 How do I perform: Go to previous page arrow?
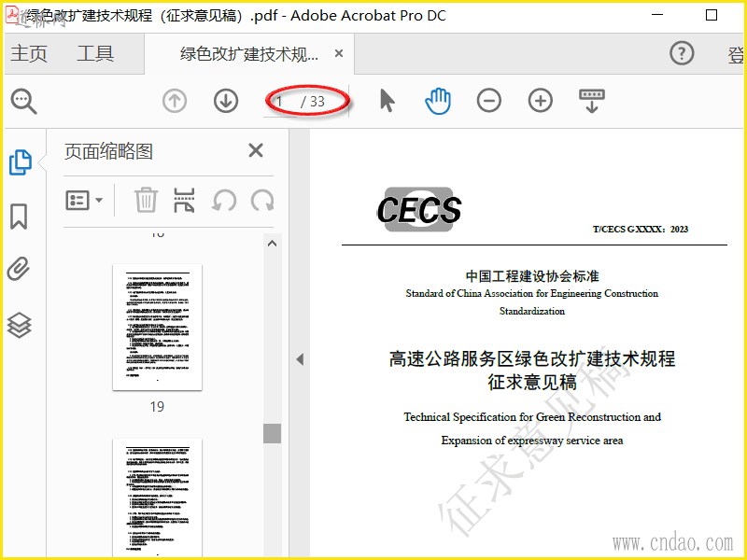(x=175, y=101)
